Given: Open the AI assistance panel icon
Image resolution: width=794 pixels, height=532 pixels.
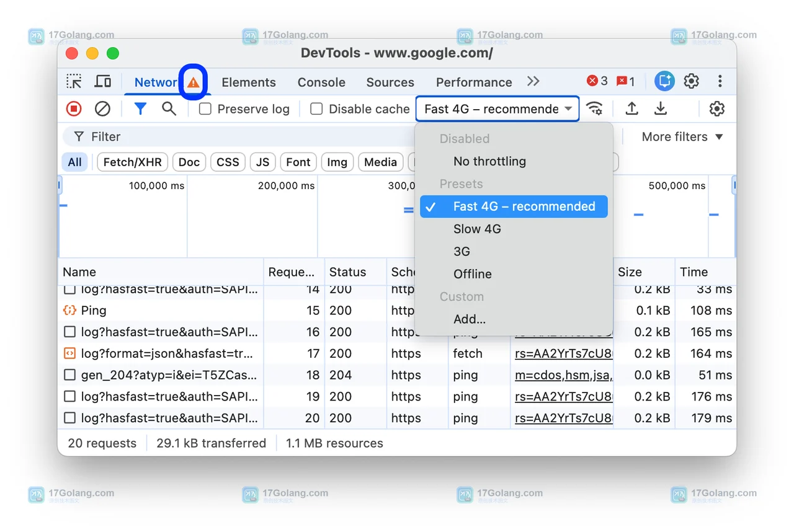Looking at the screenshot, I should 664,81.
